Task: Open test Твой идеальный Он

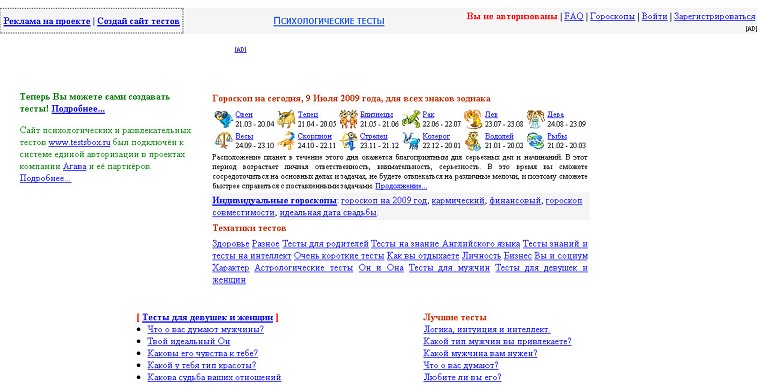Action: click(x=189, y=341)
